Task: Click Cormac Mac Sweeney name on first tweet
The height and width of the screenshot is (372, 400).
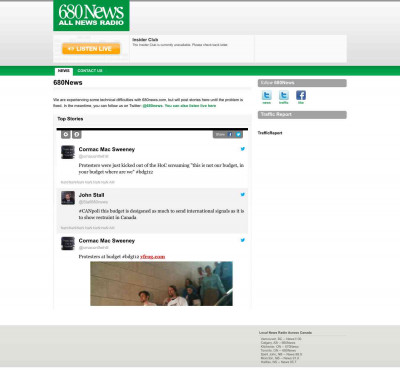Action: [107, 149]
